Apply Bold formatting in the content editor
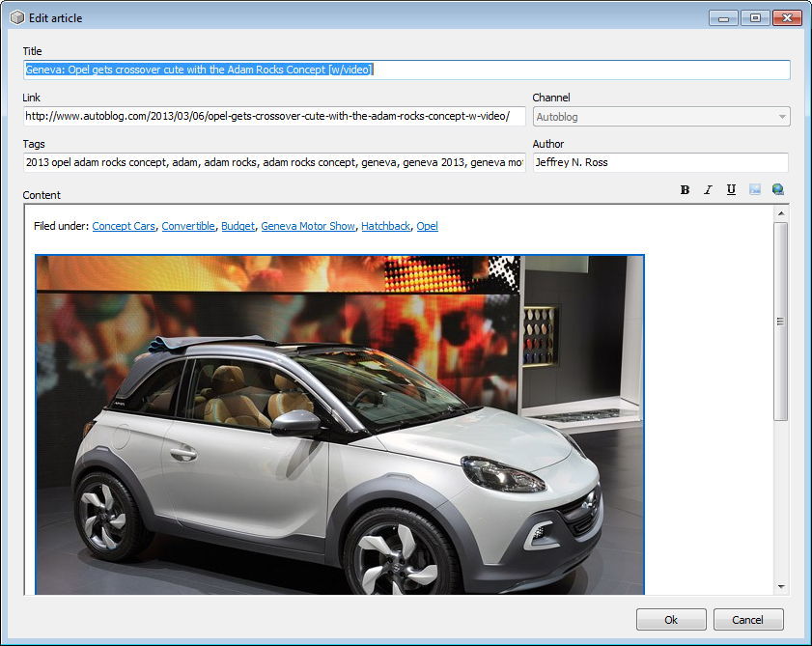The width and height of the screenshot is (812, 646). (685, 189)
